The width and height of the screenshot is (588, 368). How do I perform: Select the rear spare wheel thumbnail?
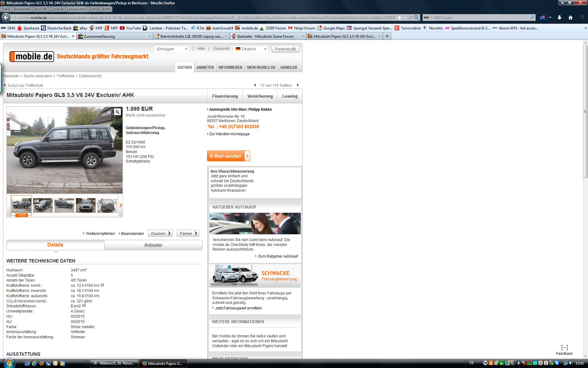(x=107, y=205)
